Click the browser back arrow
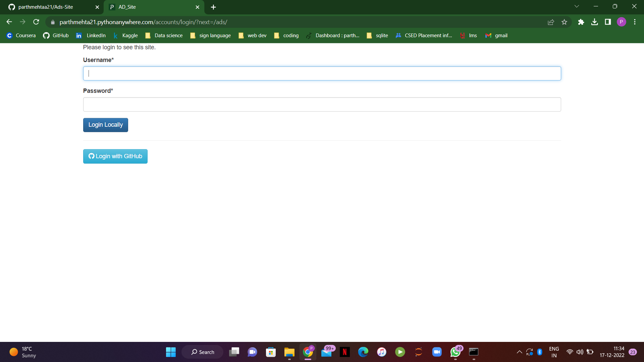This screenshot has height=362, width=644. [9, 22]
